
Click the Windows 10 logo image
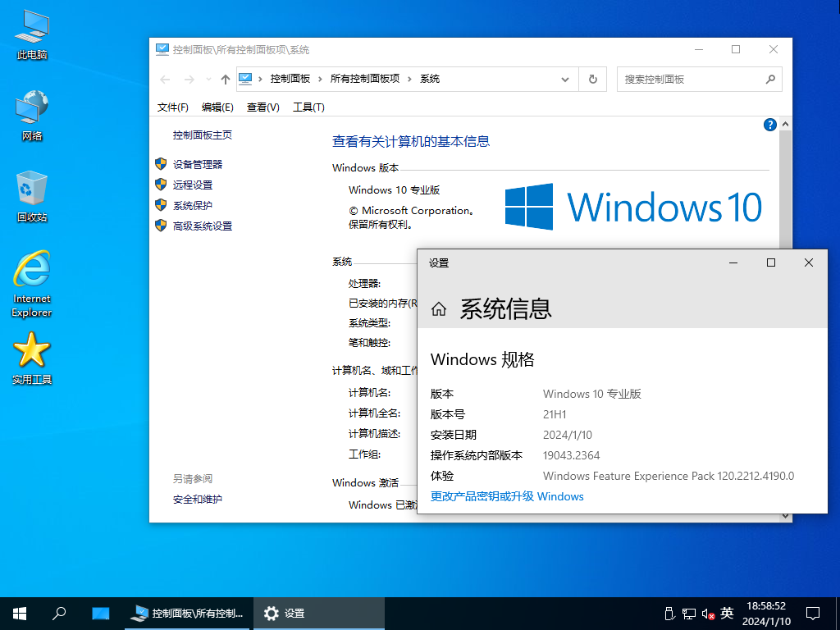tap(633, 207)
